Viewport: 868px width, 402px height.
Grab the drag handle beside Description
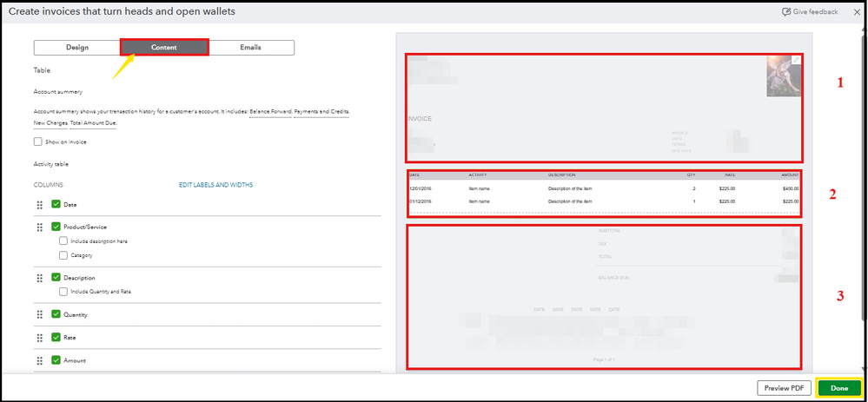tap(40, 278)
